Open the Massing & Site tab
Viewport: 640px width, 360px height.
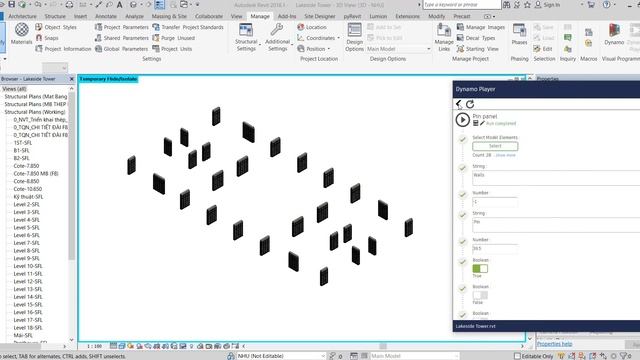169,16
